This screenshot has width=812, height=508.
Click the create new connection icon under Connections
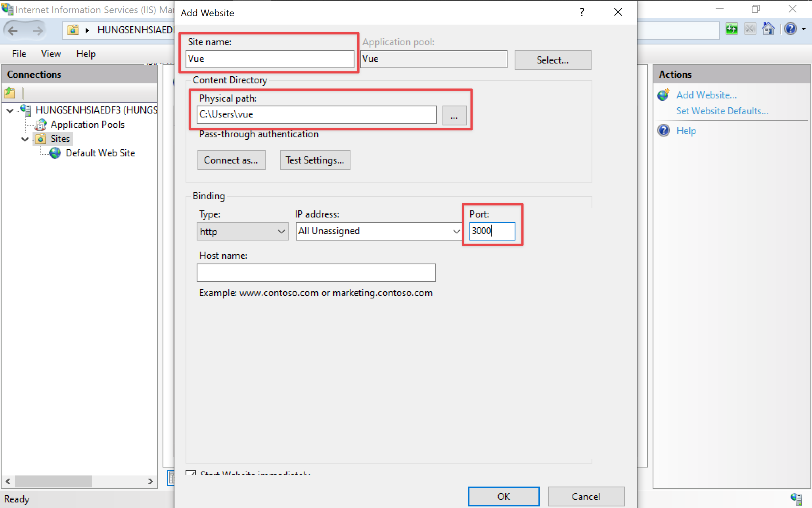tap(10, 93)
